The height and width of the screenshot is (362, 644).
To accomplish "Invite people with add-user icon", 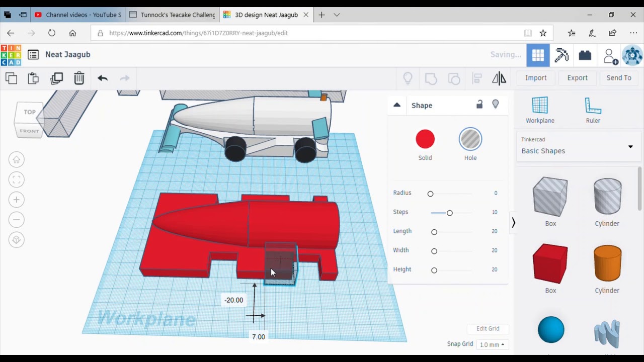I will [610, 56].
